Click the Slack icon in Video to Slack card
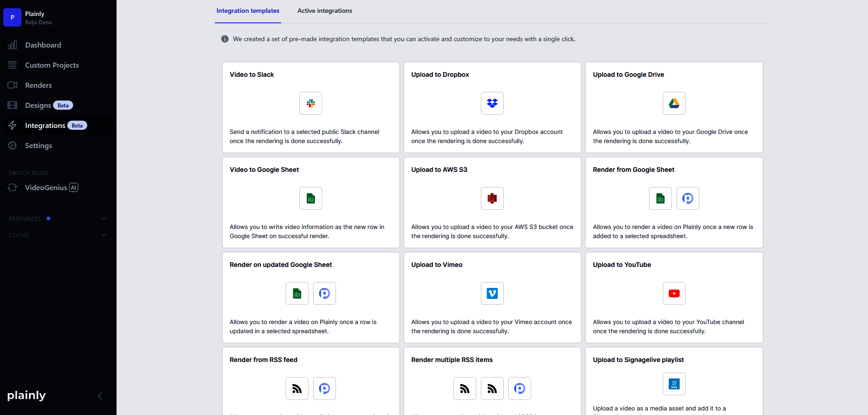This screenshot has width=868, height=415. tap(311, 103)
